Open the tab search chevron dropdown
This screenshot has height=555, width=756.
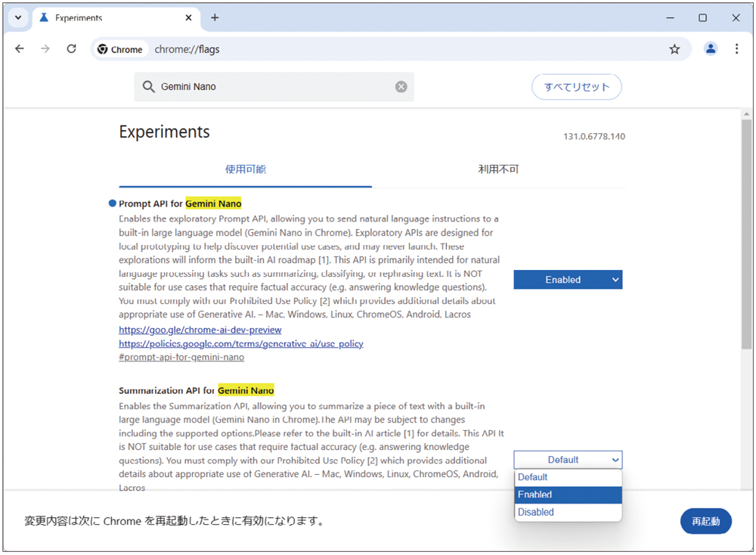tap(17, 17)
